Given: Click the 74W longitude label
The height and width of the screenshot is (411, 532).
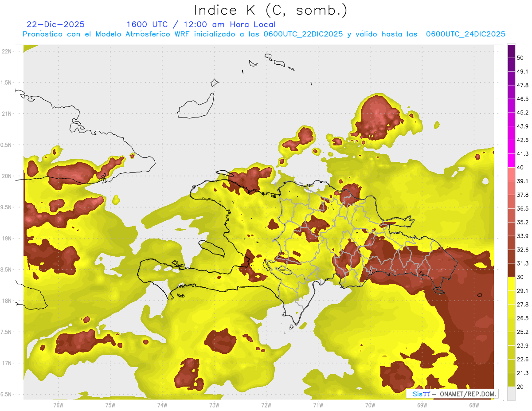Looking at the screenshot, I should [x=162, y=405].
